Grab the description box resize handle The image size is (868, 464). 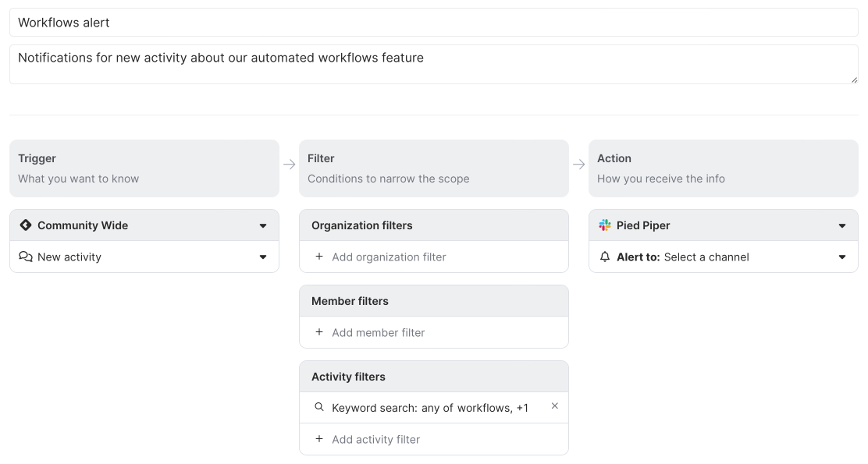(x=854, y=79)
